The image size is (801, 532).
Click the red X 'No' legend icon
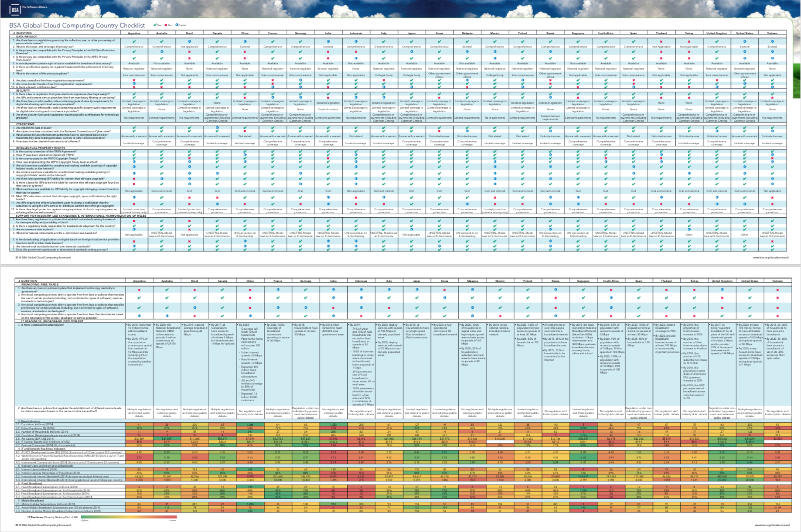(166, 25)
